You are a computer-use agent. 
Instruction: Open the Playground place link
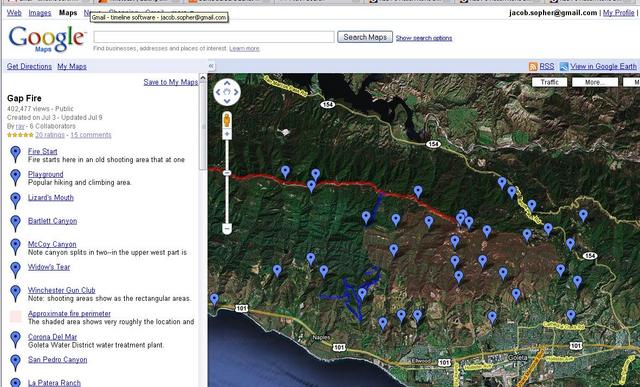[45, 174]
